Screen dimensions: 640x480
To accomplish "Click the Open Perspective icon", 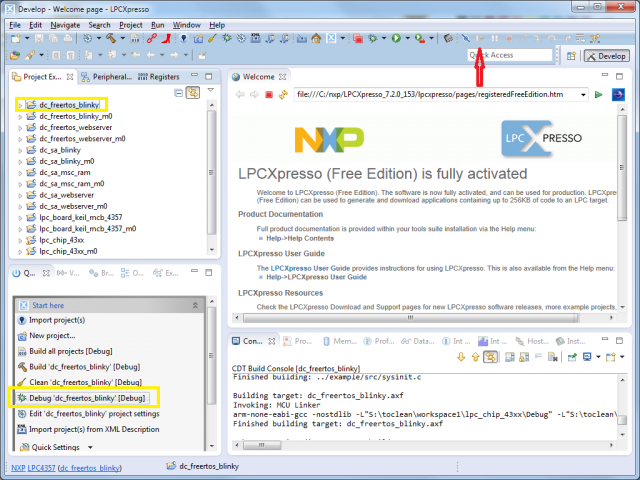I will (571, 56).
